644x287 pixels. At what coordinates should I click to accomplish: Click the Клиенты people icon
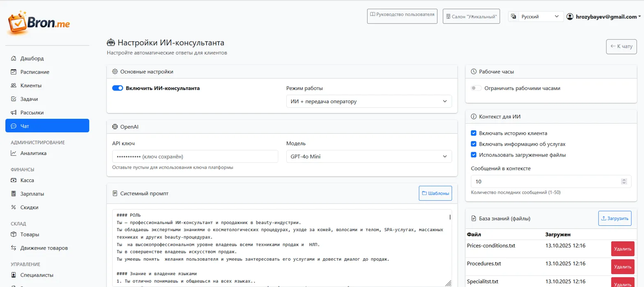(14, 86)
